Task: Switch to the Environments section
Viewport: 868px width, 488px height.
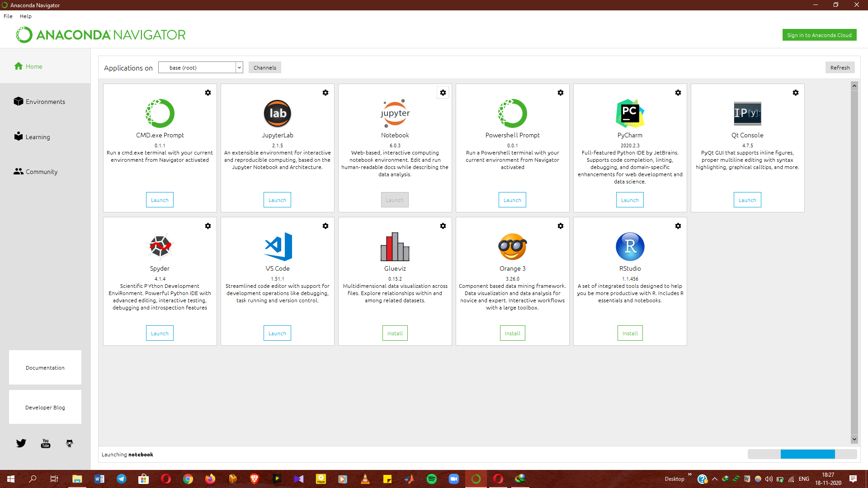Action: (45, 101)
